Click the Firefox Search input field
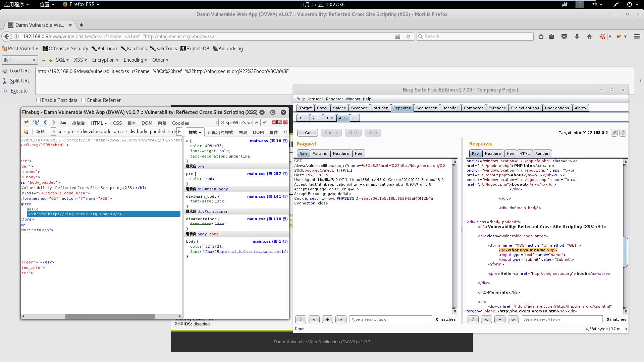The height and width of the screenshot is (362, 644). (x=475, y=37)
